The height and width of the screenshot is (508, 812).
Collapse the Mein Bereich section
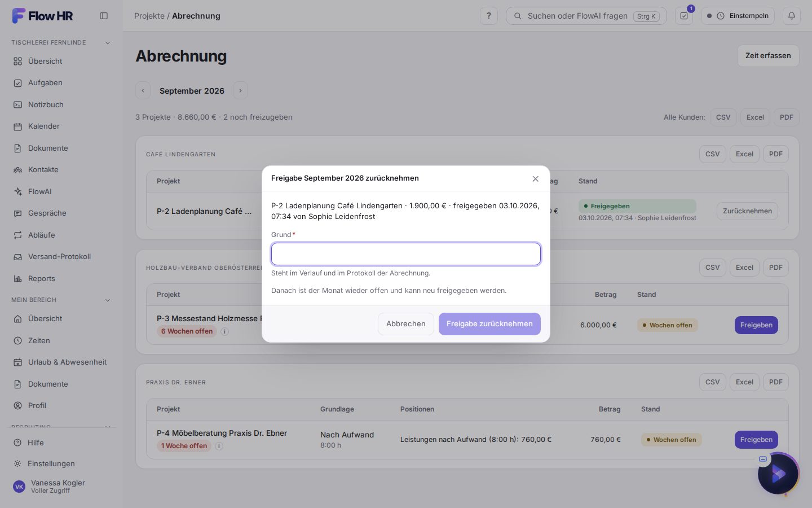click(108, 300)
